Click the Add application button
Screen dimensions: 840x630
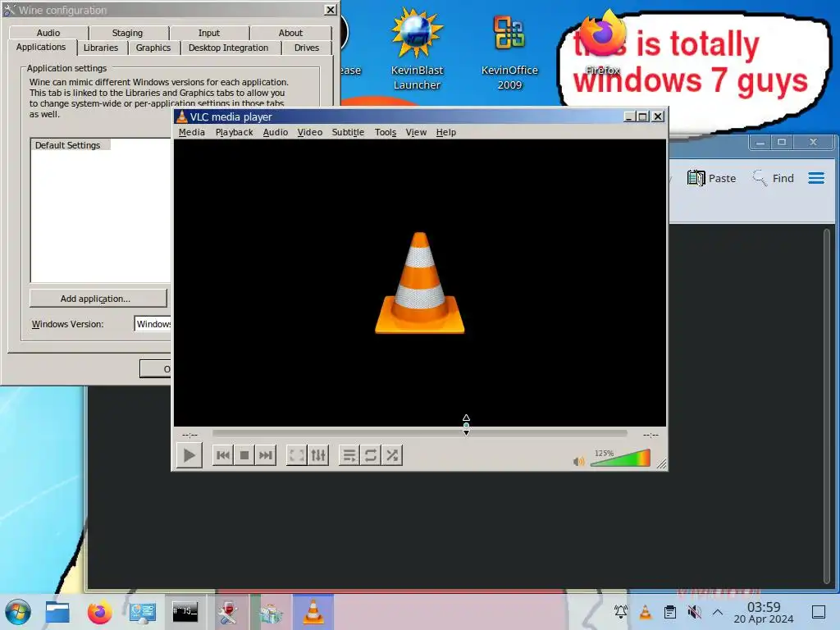point(98,299)
